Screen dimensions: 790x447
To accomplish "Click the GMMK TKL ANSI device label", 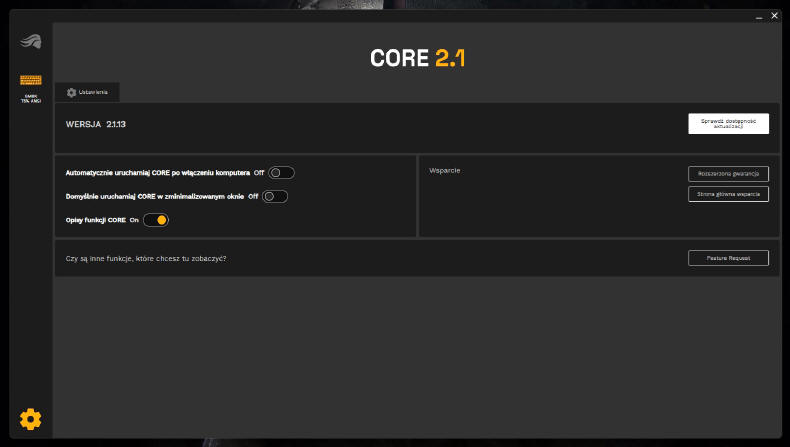I will pos(30,98).
